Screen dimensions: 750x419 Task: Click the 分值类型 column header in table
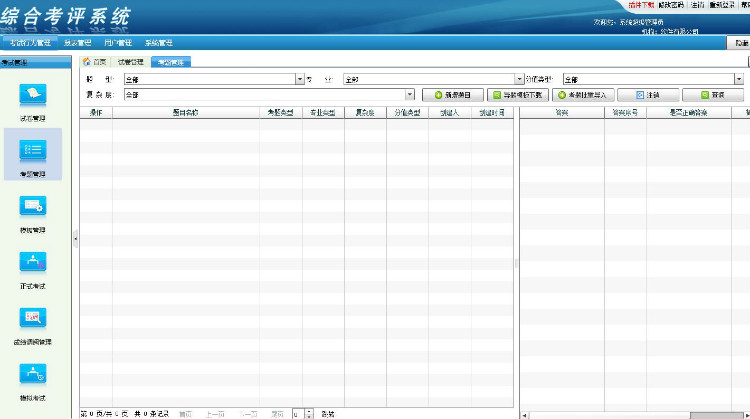(x=408, y=113)
